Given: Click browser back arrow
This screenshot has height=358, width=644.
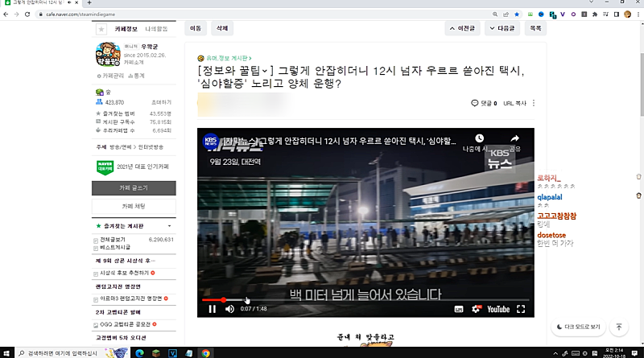Looking at the screenshot, I should click(x=6, y=14).
